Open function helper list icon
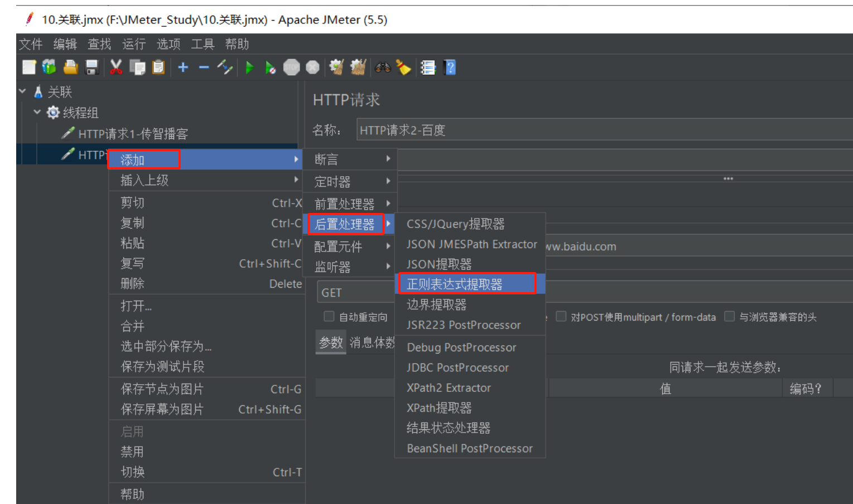853x504 pixels. (x=428, y=67)
